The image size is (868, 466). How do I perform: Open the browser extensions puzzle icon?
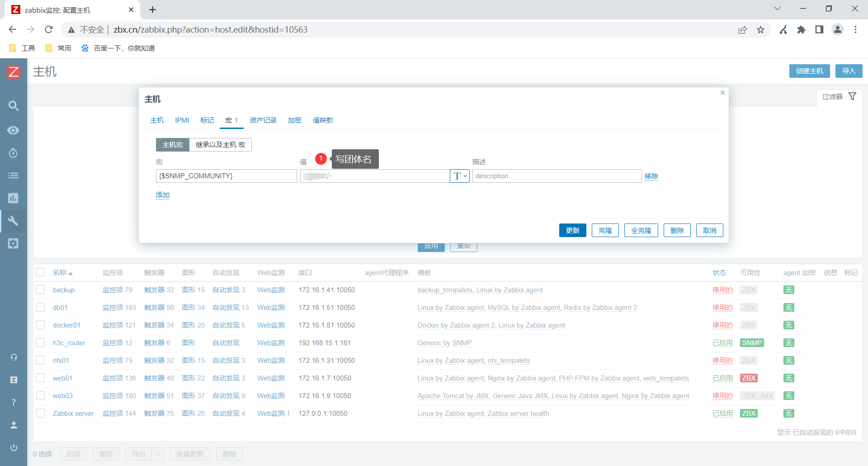click(802, 29)
